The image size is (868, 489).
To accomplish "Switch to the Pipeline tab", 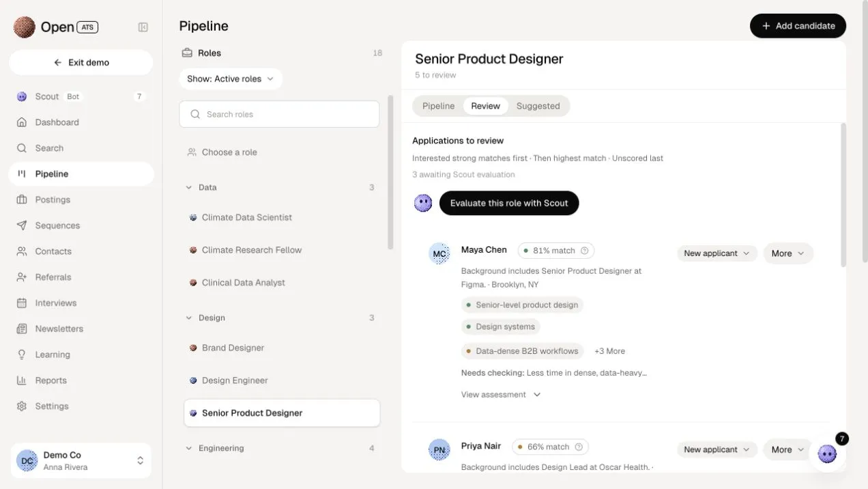I will tap(438, 106).
